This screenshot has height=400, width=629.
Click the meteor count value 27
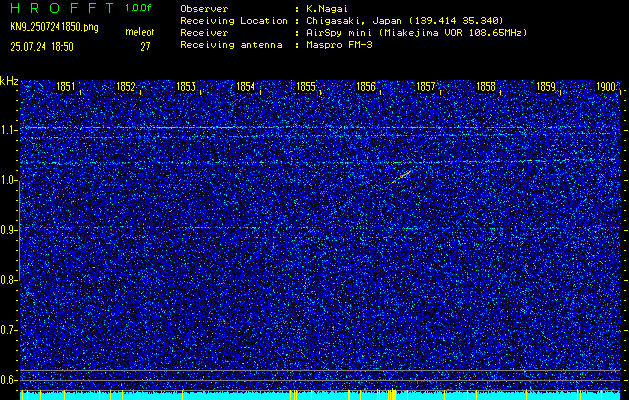click(145, 47)
